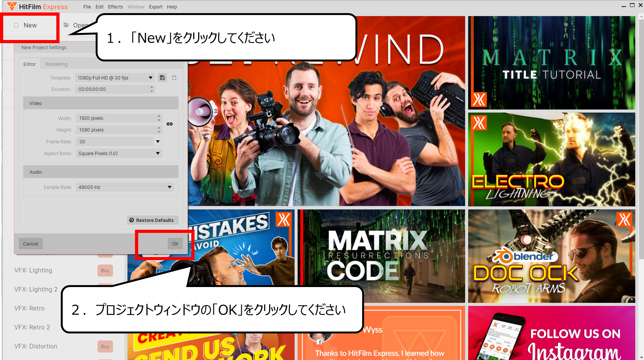This screenshot has height=360, width=644.
Task: Click Restore Defaults button
Action: [x=152, y=220]
